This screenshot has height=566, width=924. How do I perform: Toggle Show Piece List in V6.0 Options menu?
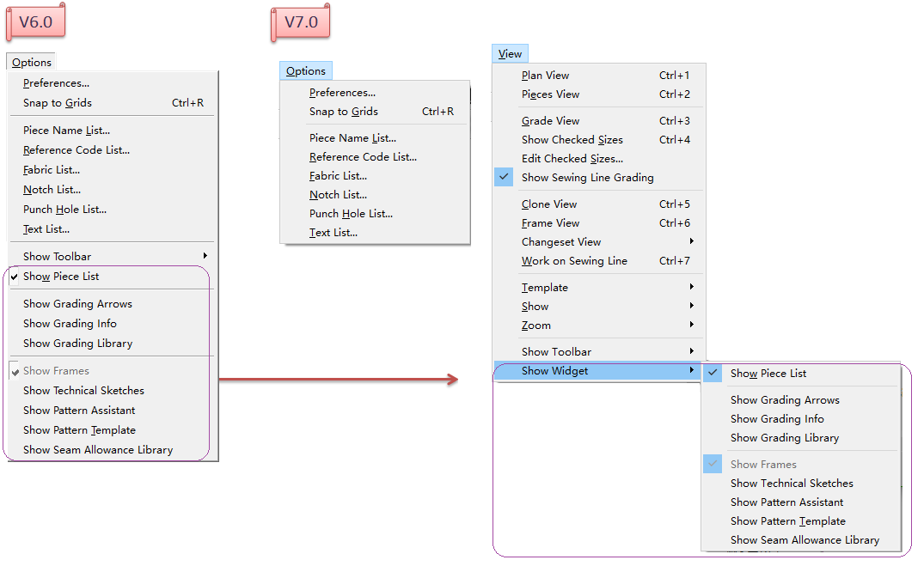[61, 277]
